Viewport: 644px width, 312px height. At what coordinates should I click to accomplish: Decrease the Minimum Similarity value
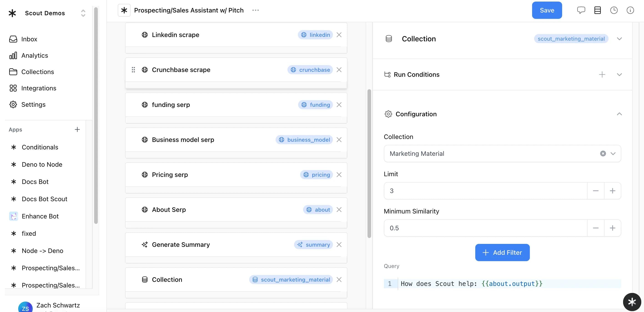(x=596, y=228)
